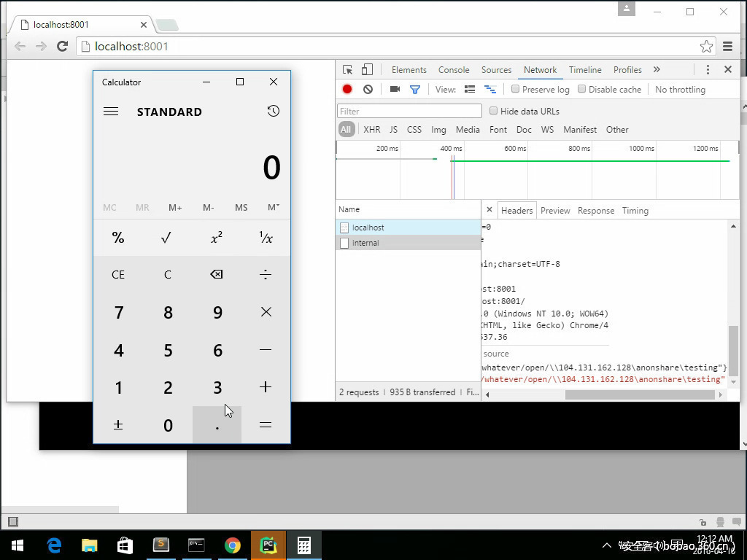The image size is (747, 560).
Task: Open the Calculator hamburger menu
Action: click(x=111, y=112)
